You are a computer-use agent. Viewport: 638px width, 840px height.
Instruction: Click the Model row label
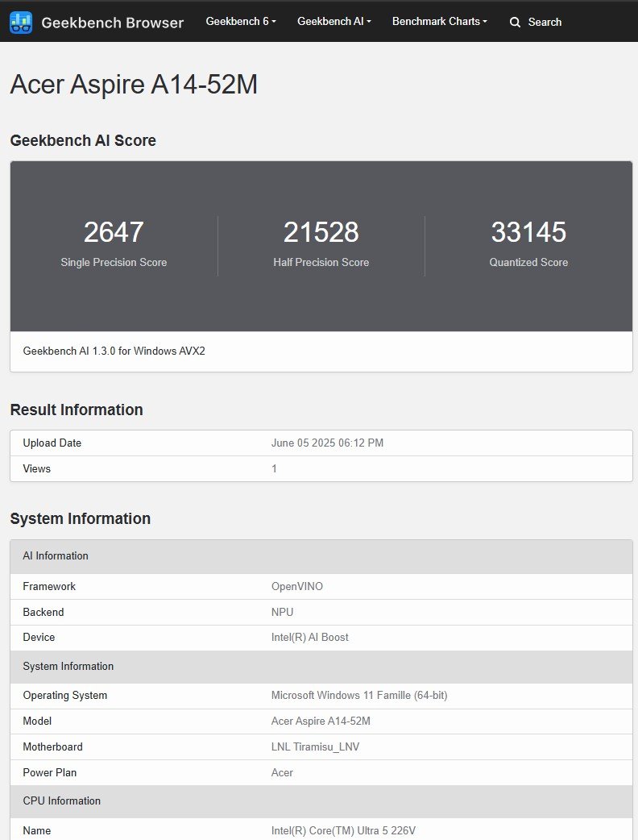coord(37,721)
